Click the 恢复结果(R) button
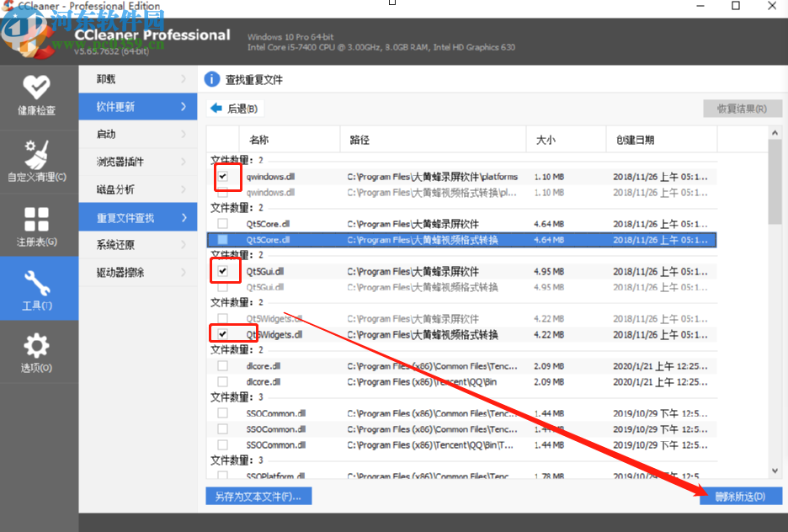Image resolution: width=788 pixels, height=532 pixels. 743,109
